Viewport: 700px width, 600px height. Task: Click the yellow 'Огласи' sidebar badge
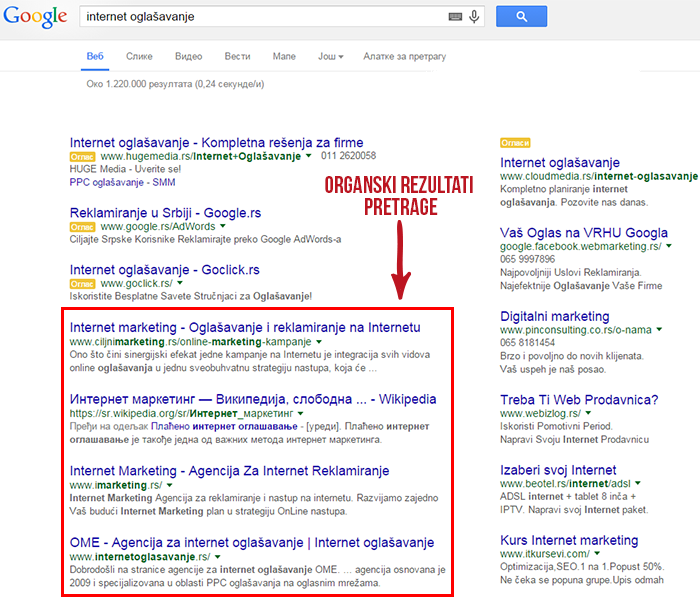click(515, 143)
